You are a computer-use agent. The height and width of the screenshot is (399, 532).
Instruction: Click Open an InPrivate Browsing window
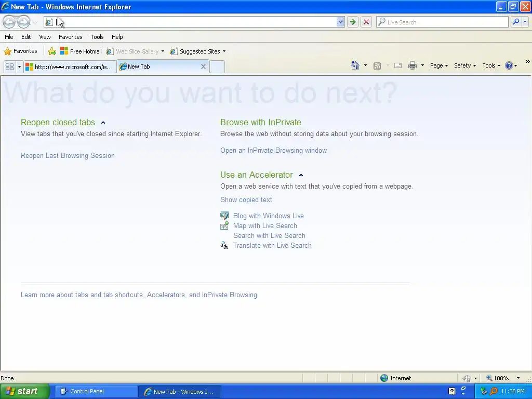273,150
